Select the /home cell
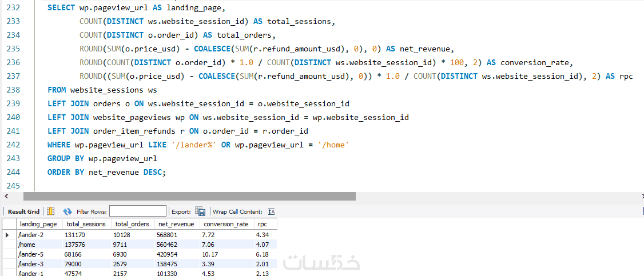The image size is (644, 276). [39, 244]
